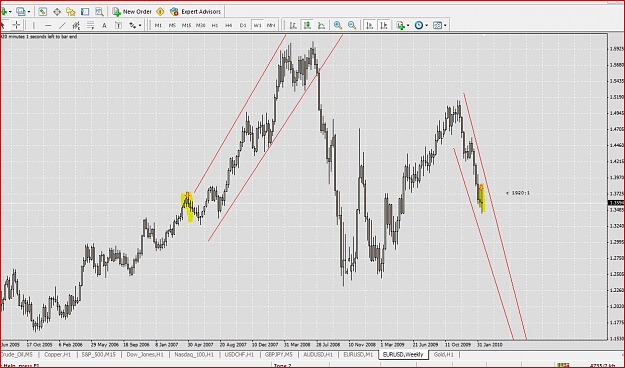Switch to M15 timeframe
625x368 pixels.
pyautogui.click(x=186, y=26)
